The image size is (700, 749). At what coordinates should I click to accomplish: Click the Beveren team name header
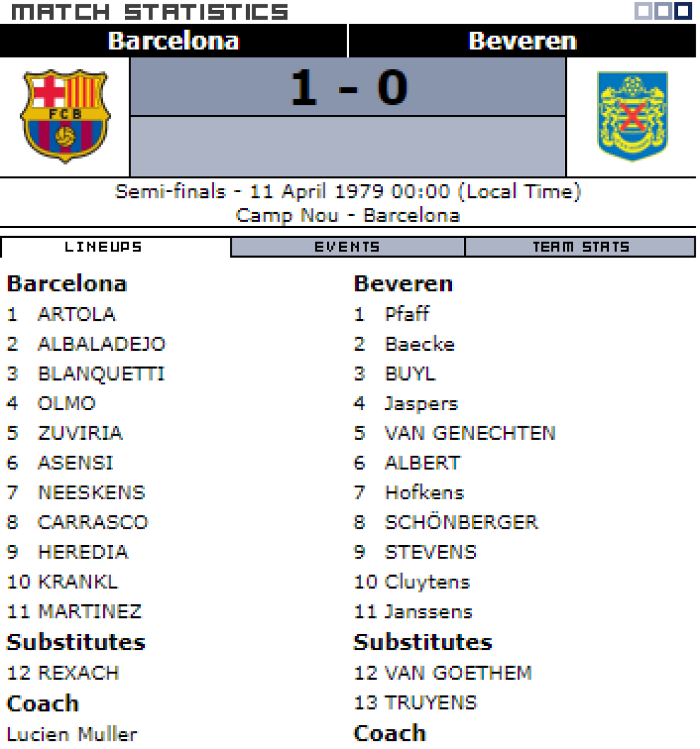(x=522, y=41)
